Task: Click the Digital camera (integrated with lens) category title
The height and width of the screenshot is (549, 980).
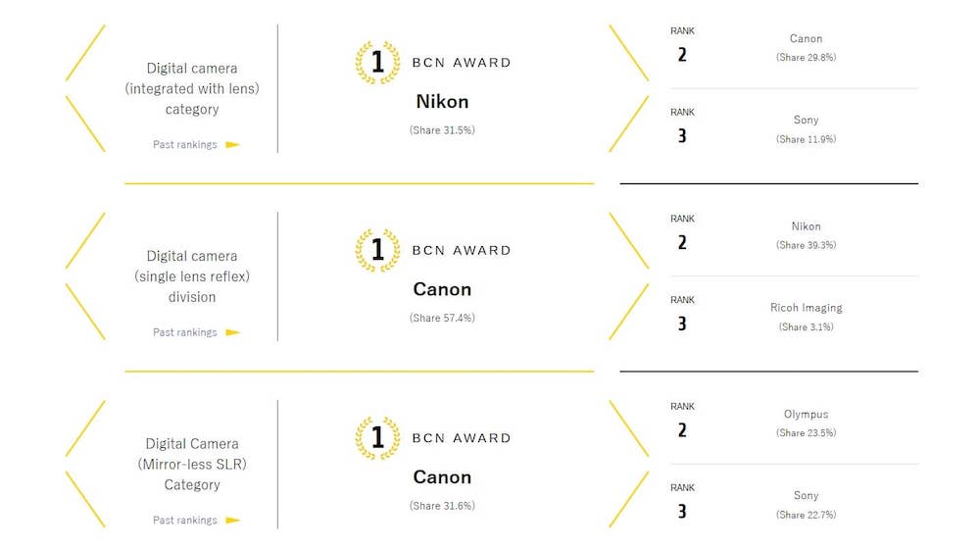Action: coord(192,88)
